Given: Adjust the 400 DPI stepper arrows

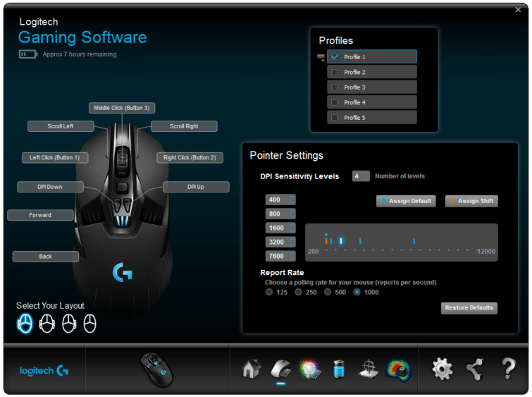Looking at the screenshot, I should tap(292, 200).
